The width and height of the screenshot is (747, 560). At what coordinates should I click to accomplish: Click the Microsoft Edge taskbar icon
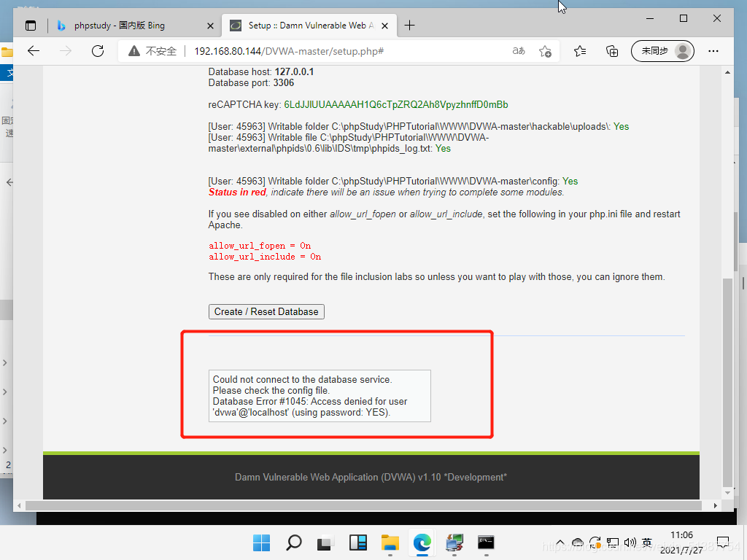point(422,542)
